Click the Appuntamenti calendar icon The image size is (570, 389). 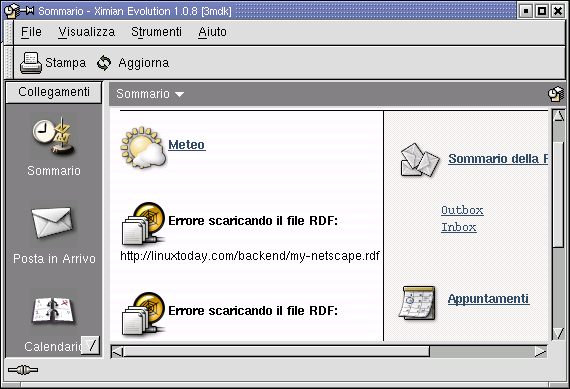pyautogui.click(x=417, y=303)
